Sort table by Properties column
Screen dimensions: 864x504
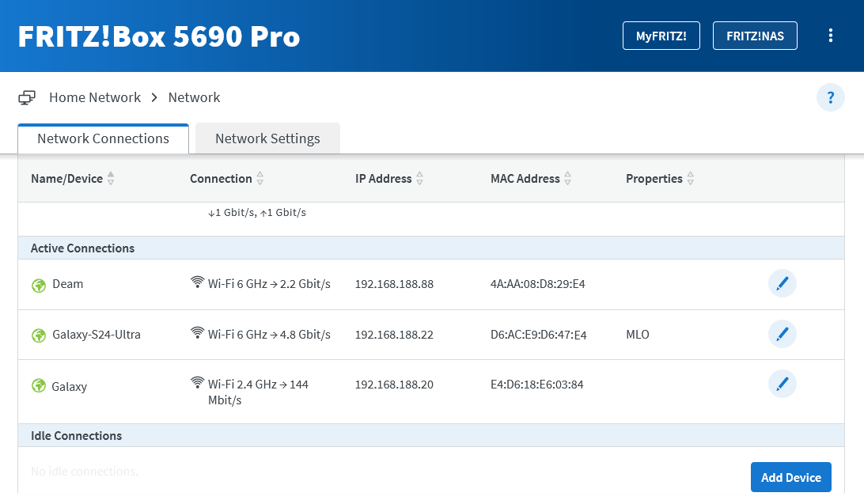pos(691,179)
